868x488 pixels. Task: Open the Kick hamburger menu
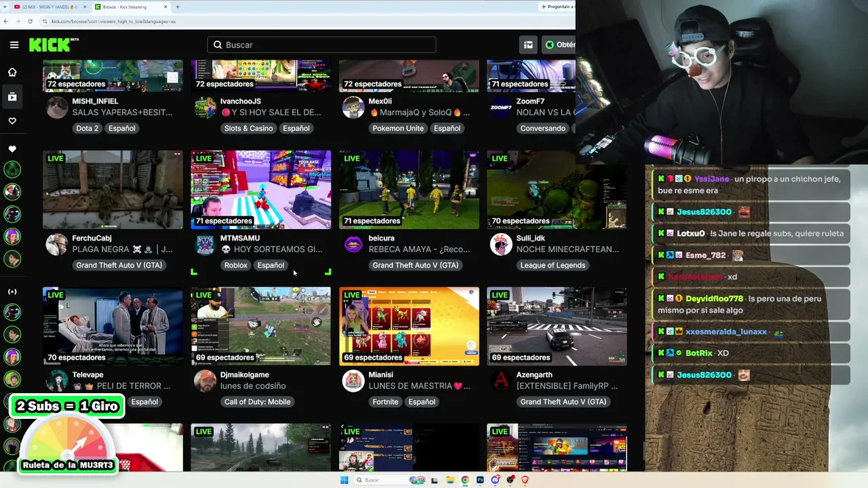[x=14, y=45]
